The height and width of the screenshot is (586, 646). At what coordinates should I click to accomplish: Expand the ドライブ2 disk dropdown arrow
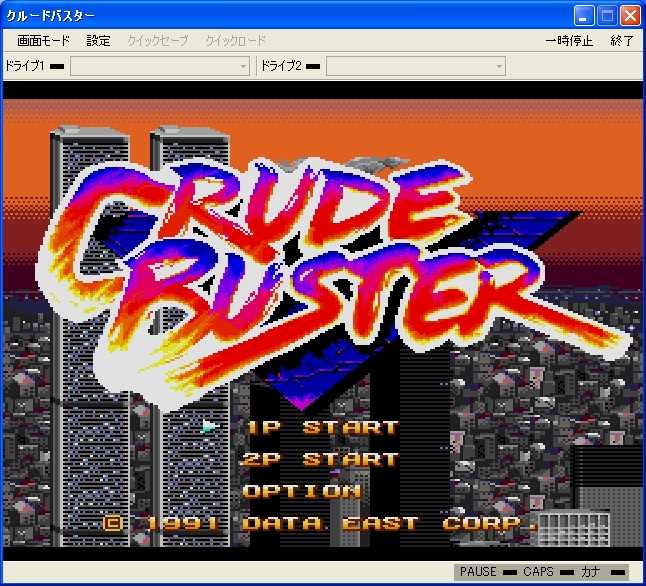click(499, 66)
